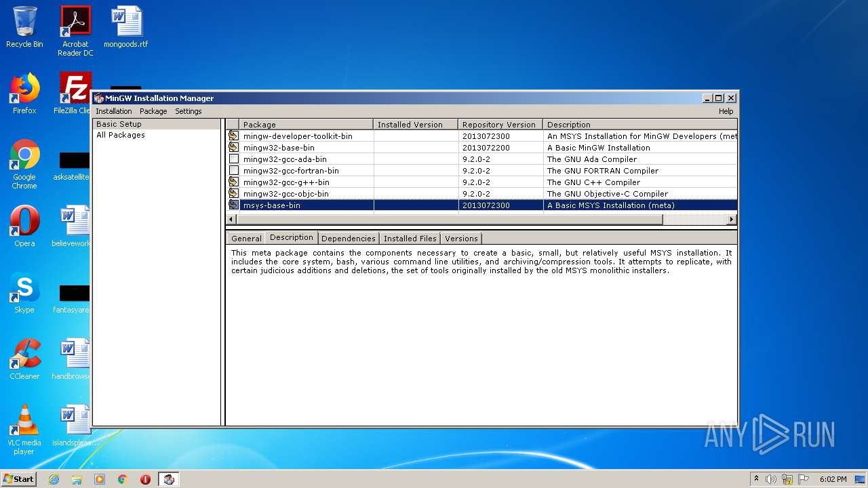The image size is (868, 488).
Task: Toggle mark for msys-base-bin package
Action: point(233,205)
